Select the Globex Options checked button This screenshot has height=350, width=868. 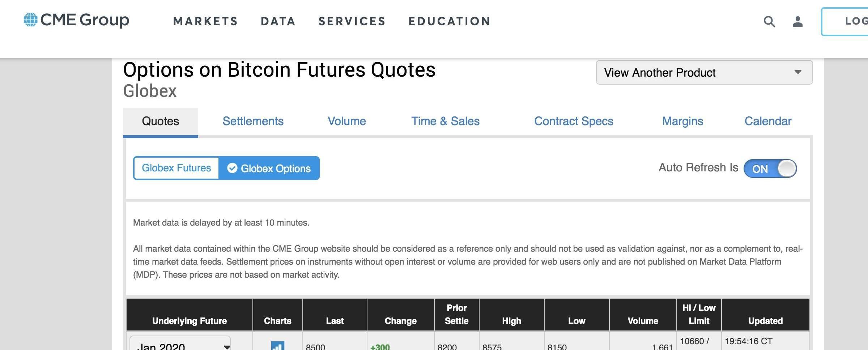tap(269, 168)
